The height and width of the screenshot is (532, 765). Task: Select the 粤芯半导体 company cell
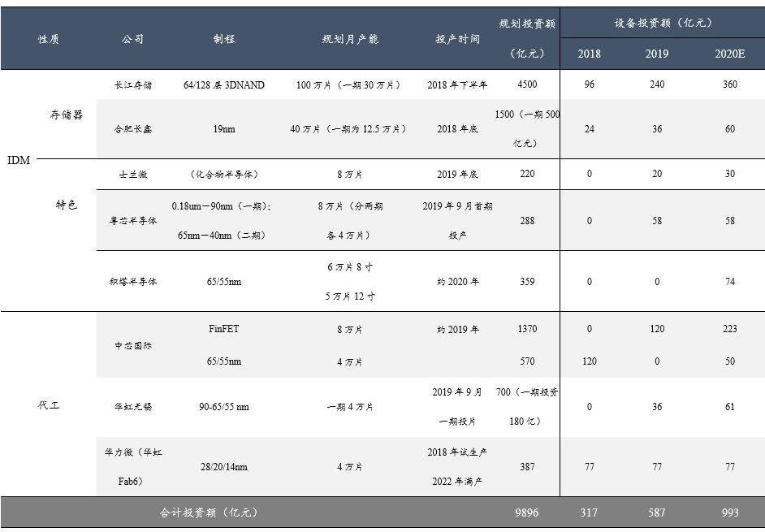click(132, 221)
